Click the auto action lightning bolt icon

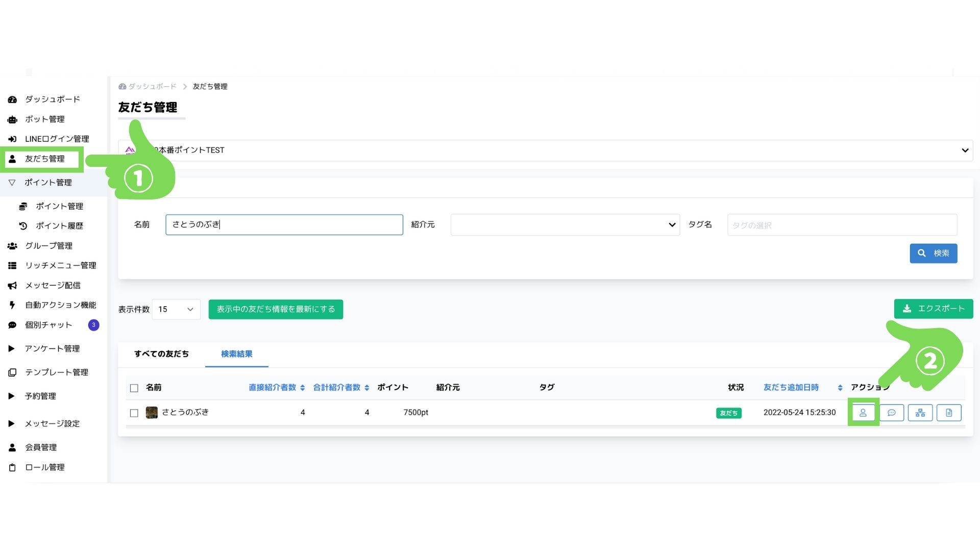13,305
